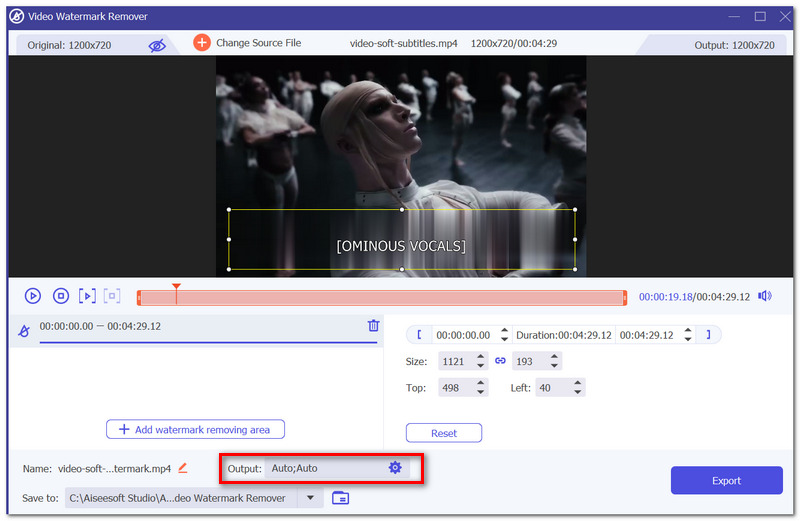The width and height of the screenshot is (800, 521).
Task: Click the orange playhead marker on timeline
Action: coord(176,287)
